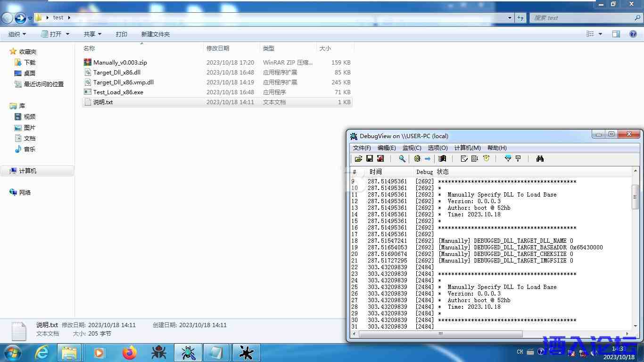Click the funnel Filter icon in DebugView
644x362 pixels.
click(x=508, y=159)
